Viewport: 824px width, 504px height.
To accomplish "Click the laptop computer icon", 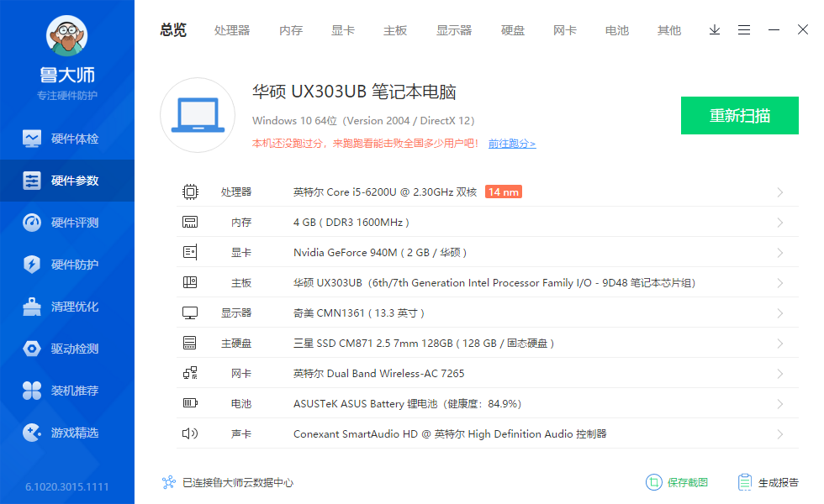I will [198, 115].
